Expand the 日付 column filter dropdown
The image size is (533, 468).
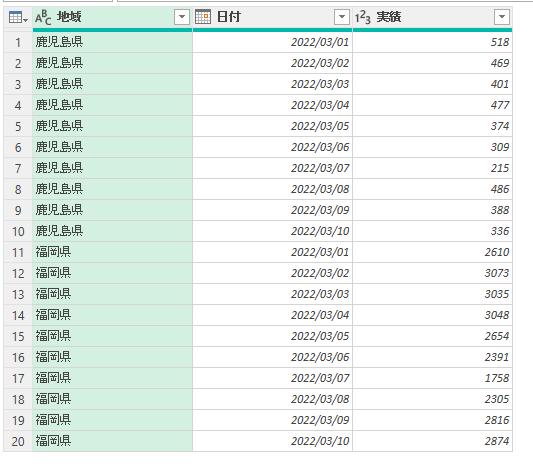tap(342, 17)
